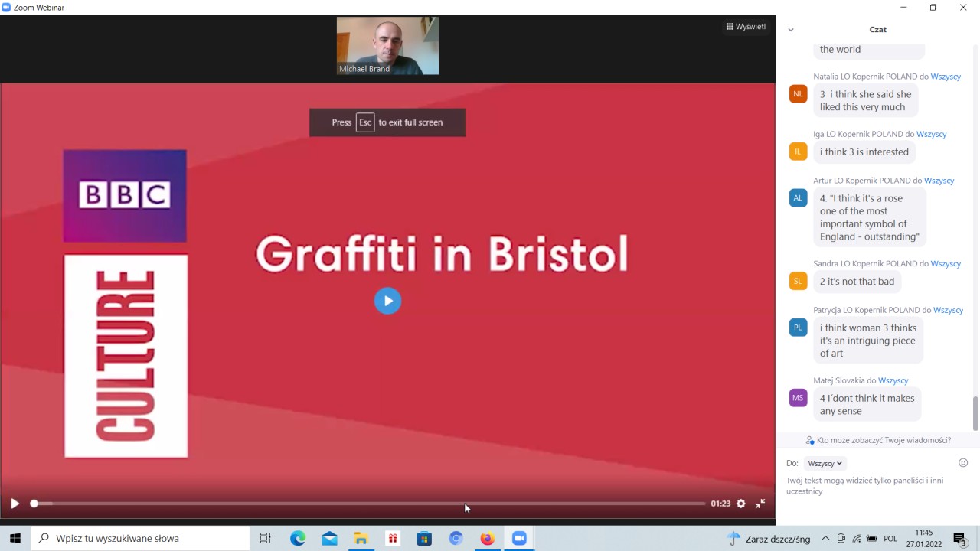
Task: Click the PL avatar of Patrycja
Action: [x=798, y=328]
